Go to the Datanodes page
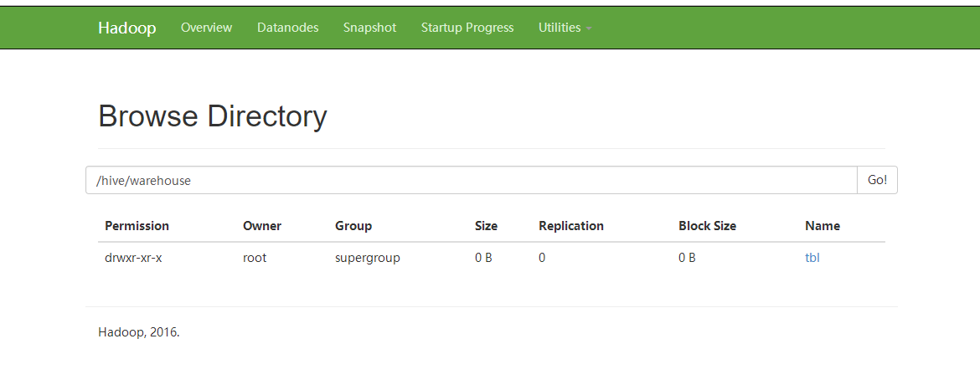The width and height of the screenshot is (980, 385). 287,28
